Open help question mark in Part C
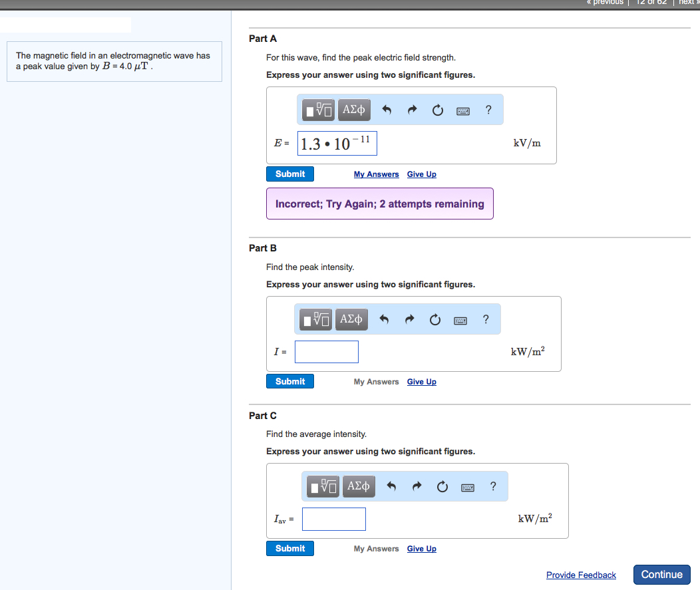 click(x=493, y=486)
